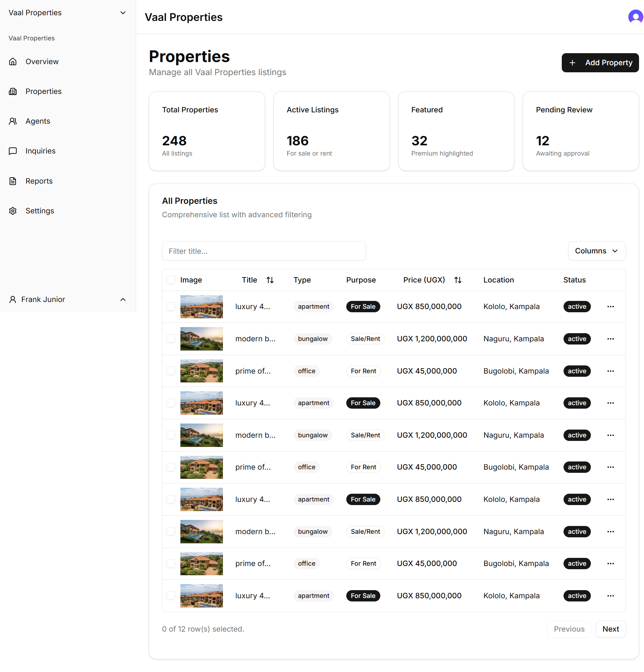This screenshot has height=672, width=644.
Task: Check the first luxury apartment row checkbox
Action: pos(171,307)
